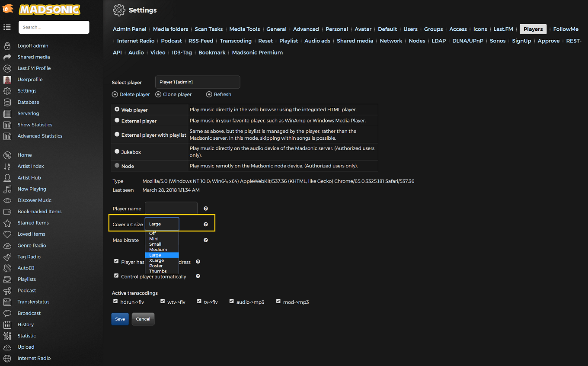Choose the External player radio option
Viewport: 588px width, 366px height.
[117, 121]
